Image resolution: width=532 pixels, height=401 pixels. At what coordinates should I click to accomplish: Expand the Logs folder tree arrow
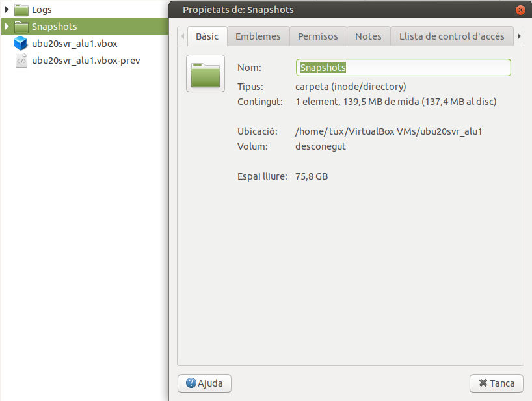(7, 10)
